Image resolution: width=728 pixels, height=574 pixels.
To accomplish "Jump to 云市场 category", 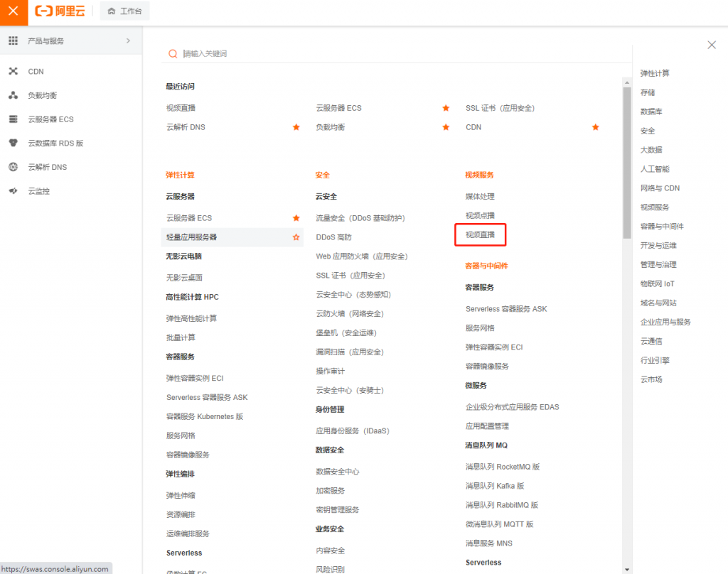I will point(651,379).
